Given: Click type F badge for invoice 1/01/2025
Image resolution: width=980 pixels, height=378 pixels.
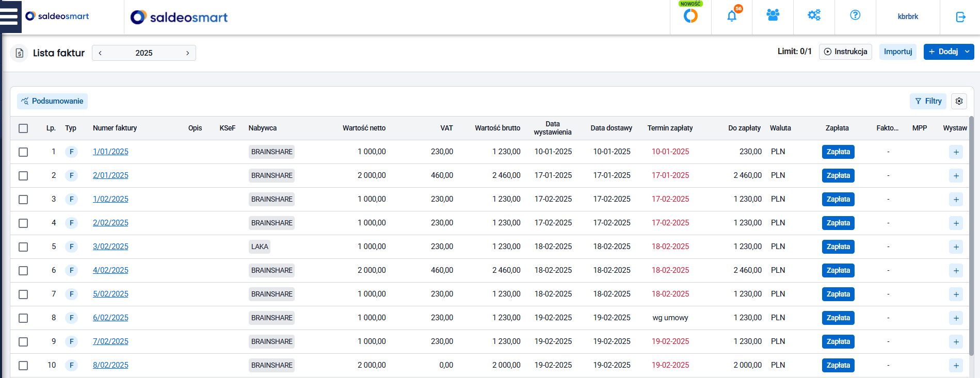Looking at the screenshot, I should coord(71,152).
